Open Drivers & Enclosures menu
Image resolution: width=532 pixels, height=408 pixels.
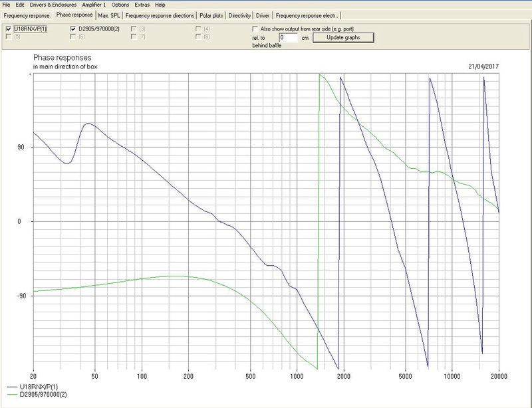click(53, 5)
